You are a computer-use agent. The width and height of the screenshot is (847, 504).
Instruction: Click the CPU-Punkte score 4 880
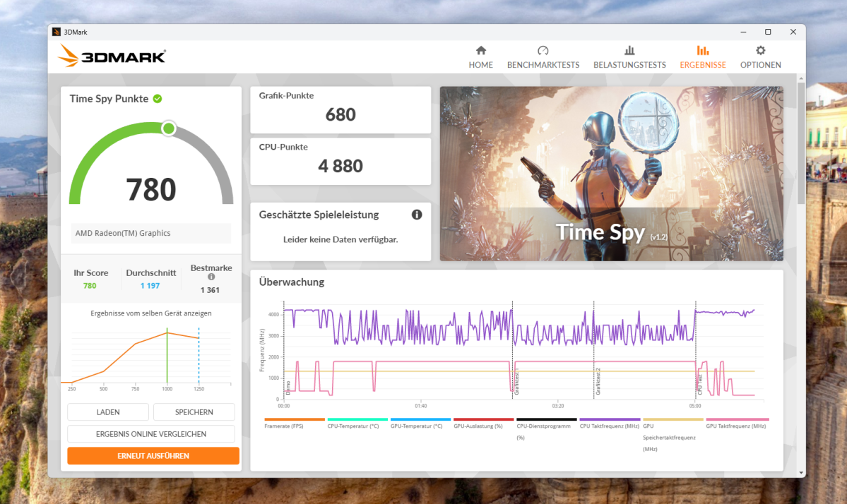click(x=340, y=166)
